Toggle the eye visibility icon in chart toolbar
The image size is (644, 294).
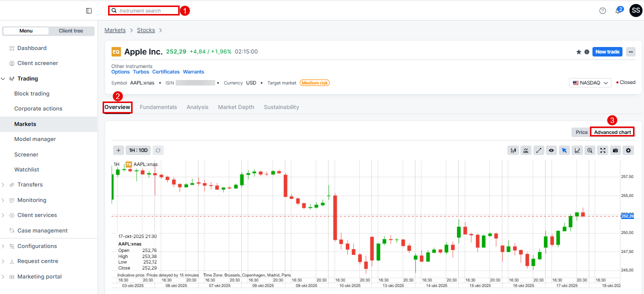(x=551, y=150)
